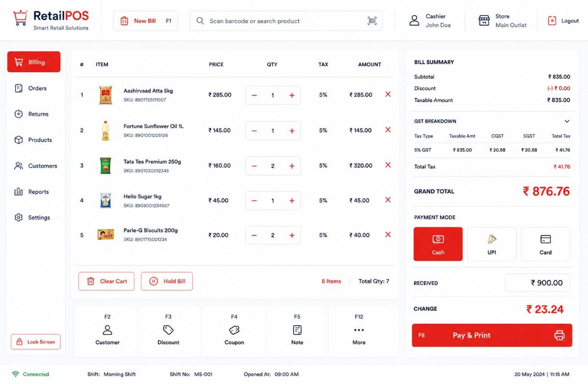Screen dimensions: 588x384
Task: Click the Main Outlet store icon
Action: (484, 21)
